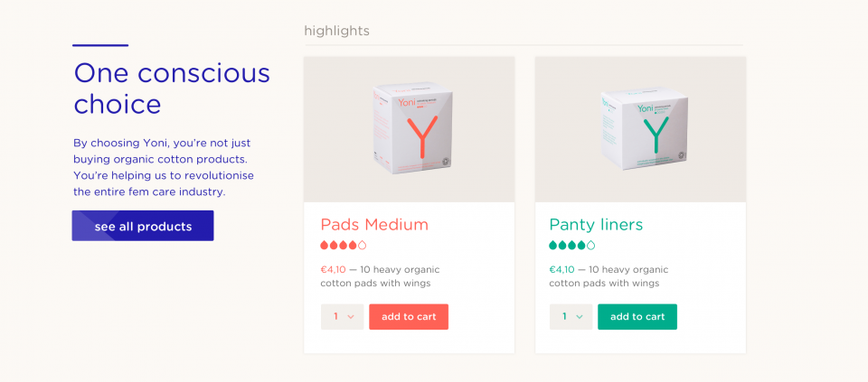Click the chevron arrow in Pads Medium quantity selector

point(351,317)
